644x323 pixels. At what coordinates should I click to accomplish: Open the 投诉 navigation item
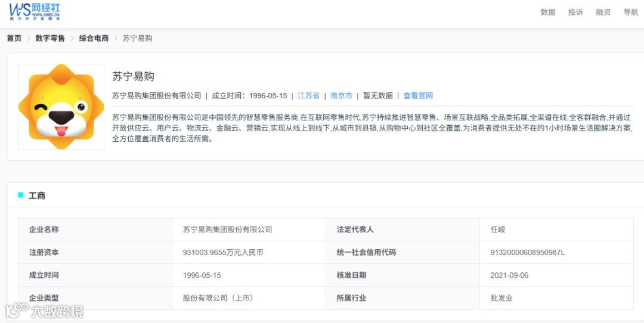(575, 13)
